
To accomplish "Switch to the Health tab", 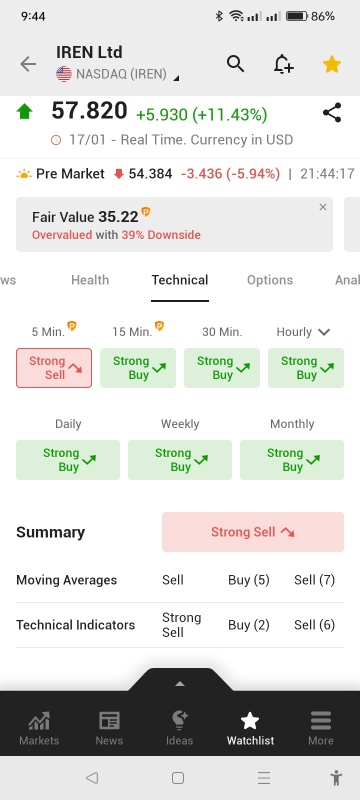I will pos(90,280).
